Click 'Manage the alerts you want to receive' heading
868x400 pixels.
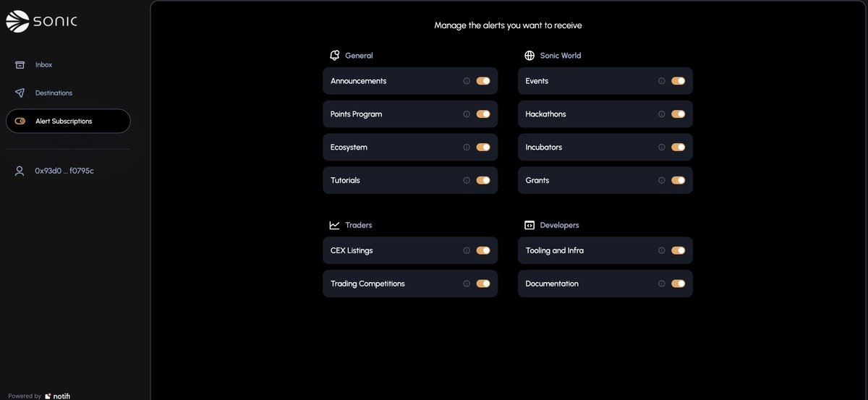tap(508, 25)
